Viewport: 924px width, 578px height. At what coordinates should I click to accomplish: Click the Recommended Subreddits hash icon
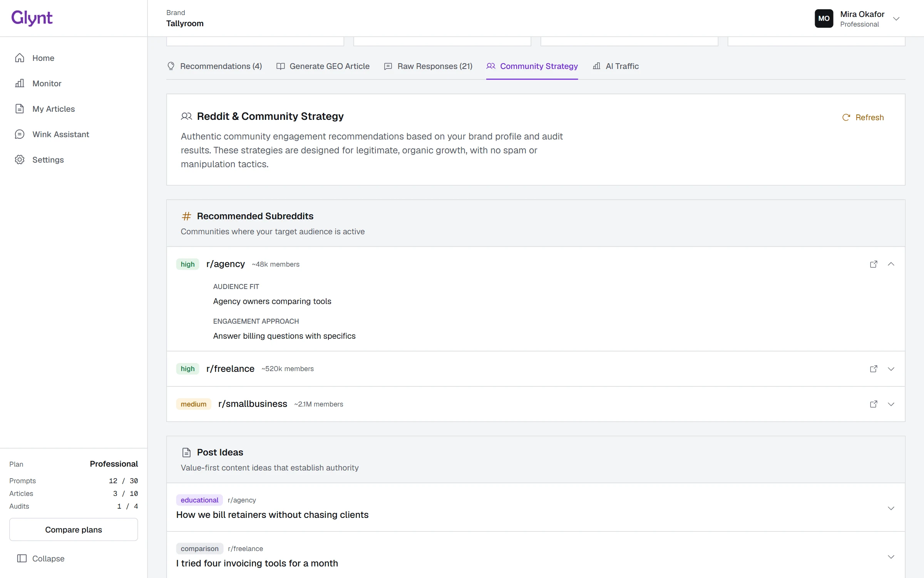[186, 216]
